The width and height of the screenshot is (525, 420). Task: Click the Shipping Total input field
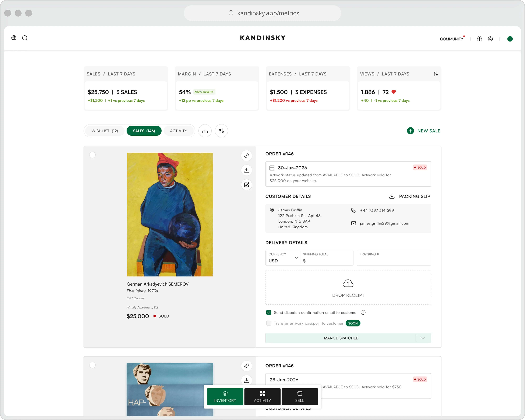[x=327, y=258]
